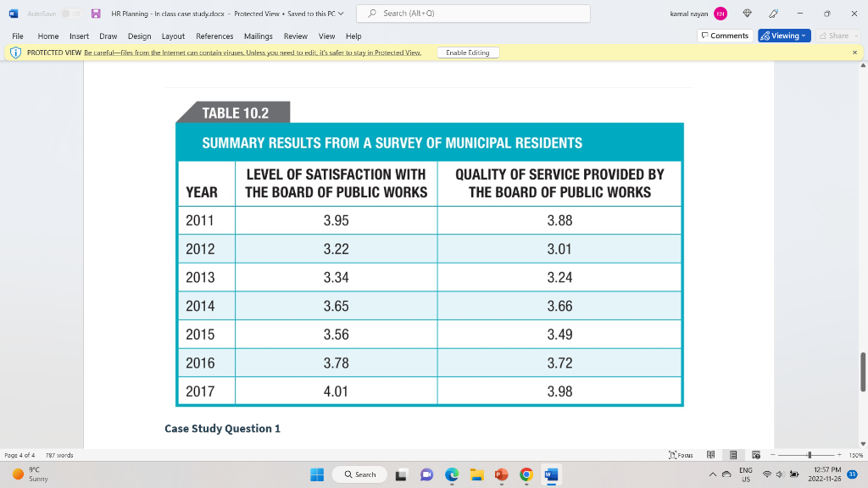Toggle the AutoSave switch
The height and width of the screenshot is (488, 868).
(71, 14)
